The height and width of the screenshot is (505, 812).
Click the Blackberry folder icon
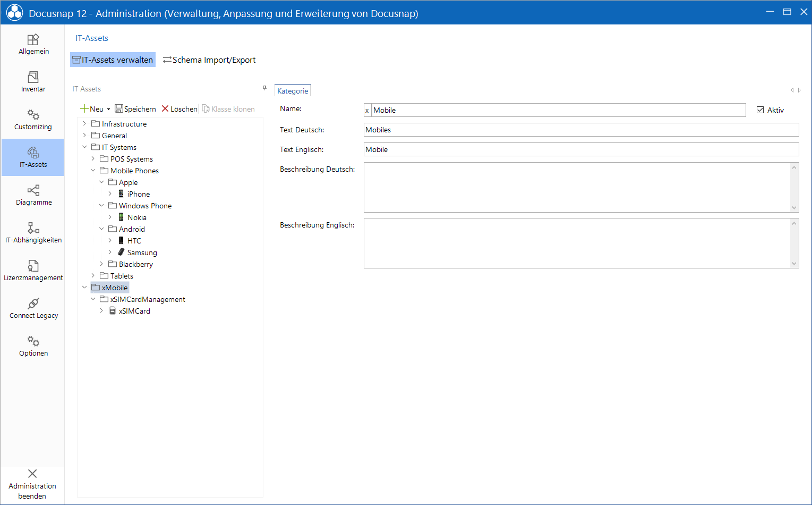click(113, 264)
